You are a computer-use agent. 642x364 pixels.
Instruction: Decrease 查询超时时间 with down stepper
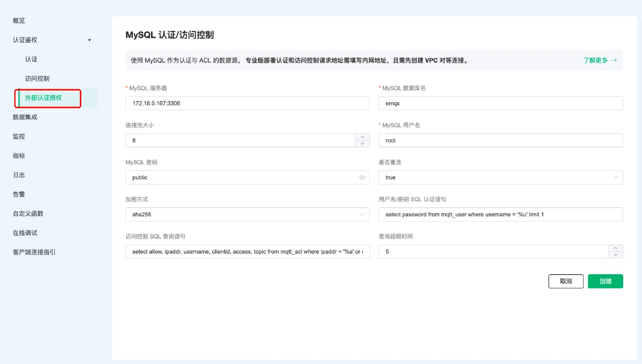pos(615,254)
